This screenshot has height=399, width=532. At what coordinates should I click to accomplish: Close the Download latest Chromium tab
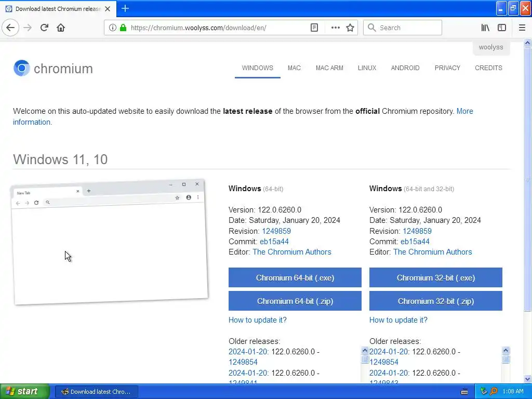point(108,9)
